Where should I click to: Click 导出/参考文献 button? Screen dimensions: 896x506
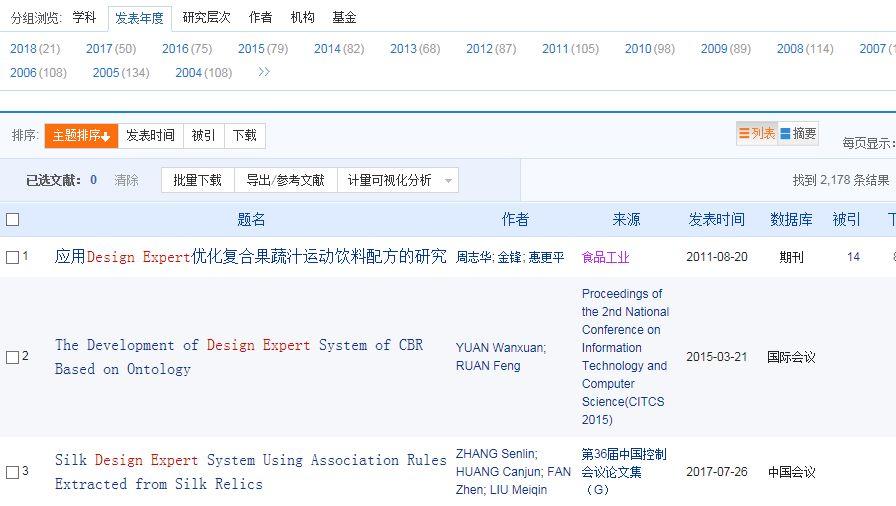click(x=285, y=180)
